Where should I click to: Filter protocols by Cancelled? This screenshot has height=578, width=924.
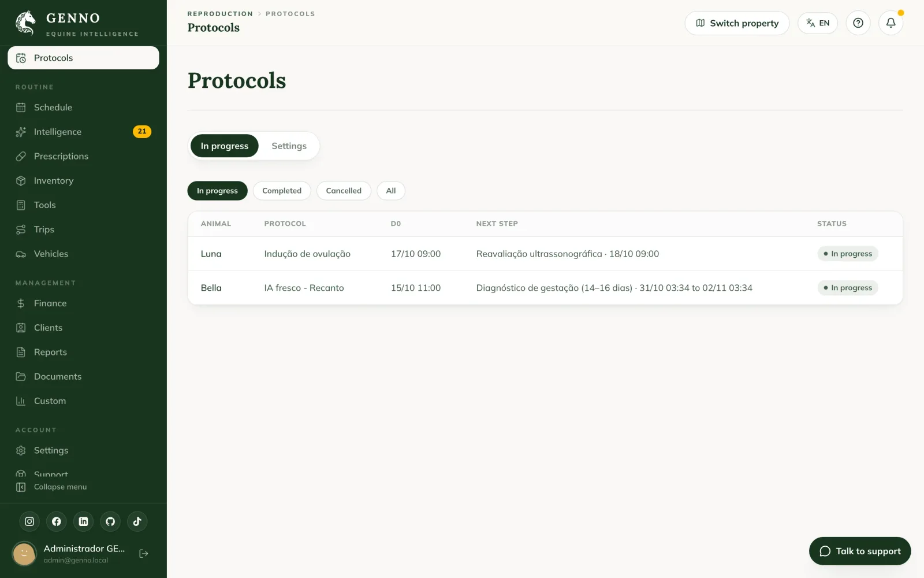(344, 191)
